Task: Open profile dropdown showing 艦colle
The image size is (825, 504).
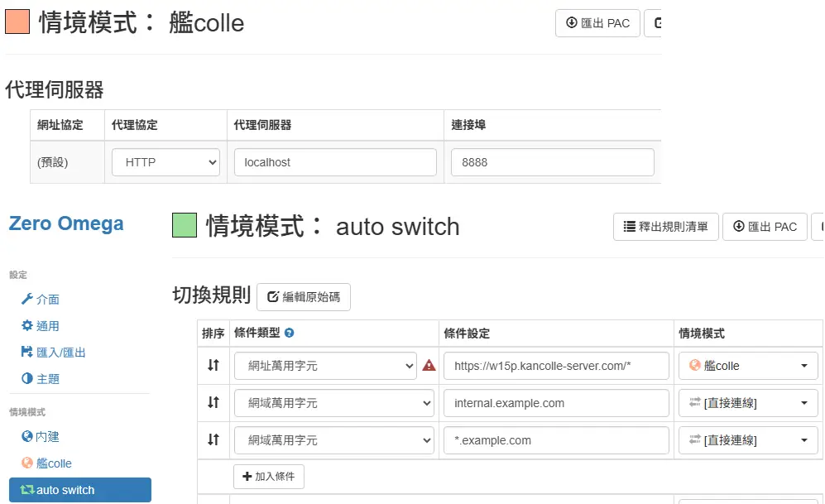Action: (x=748, y=366)
